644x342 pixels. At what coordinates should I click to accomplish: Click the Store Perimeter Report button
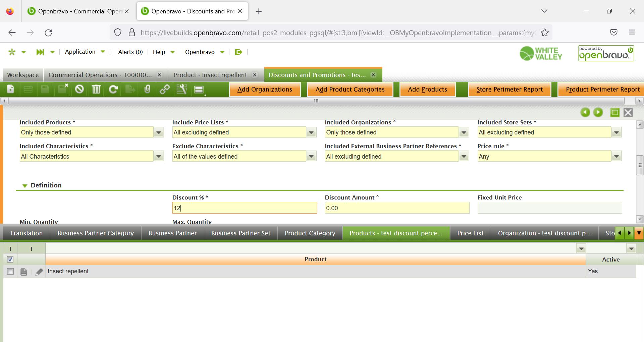tap(509, 89)
